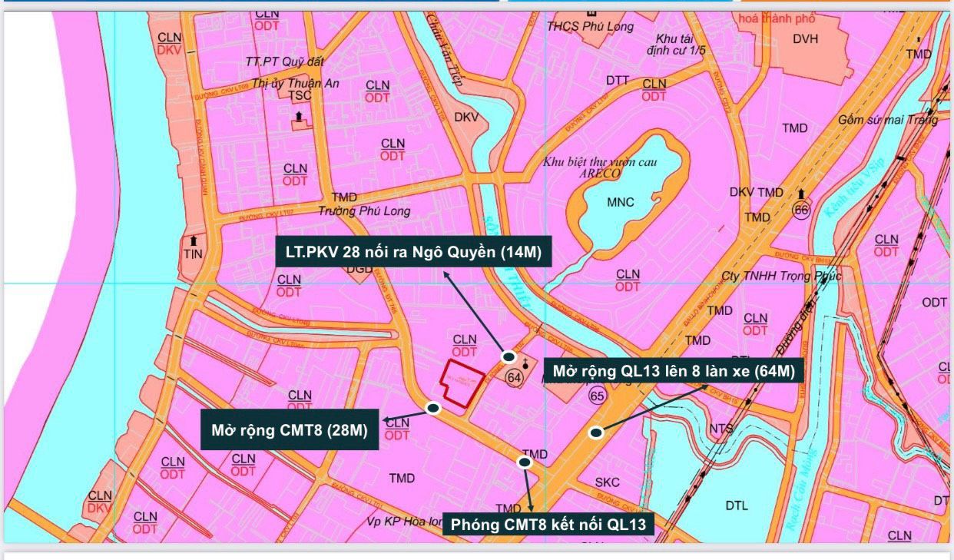This screenshot has width=954, height=560.
Task: Click the route 66 circle marker
Action: [x=802, y=210]
